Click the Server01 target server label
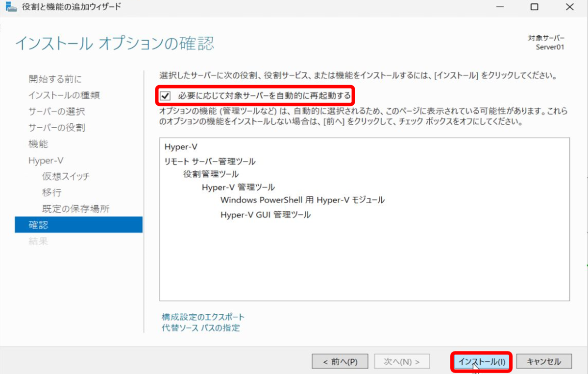 tap(550, 47)
